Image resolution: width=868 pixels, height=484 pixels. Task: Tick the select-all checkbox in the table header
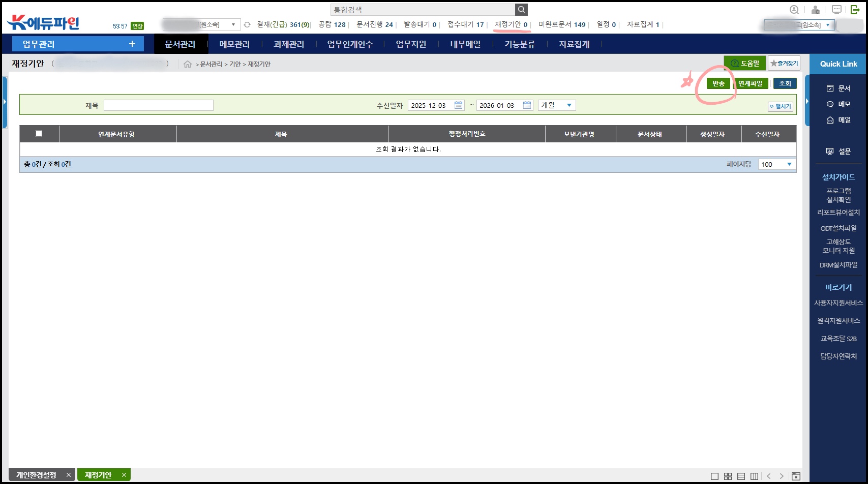39,134
